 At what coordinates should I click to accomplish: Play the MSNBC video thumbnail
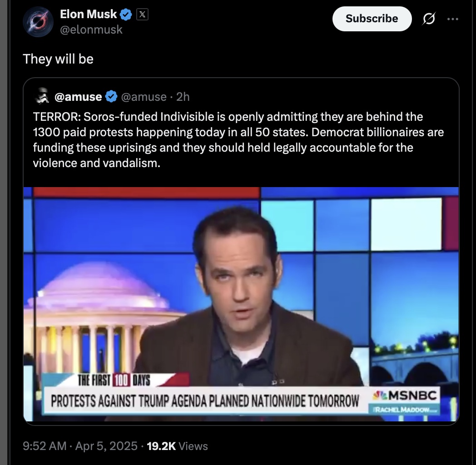click(x=241, y=304)
